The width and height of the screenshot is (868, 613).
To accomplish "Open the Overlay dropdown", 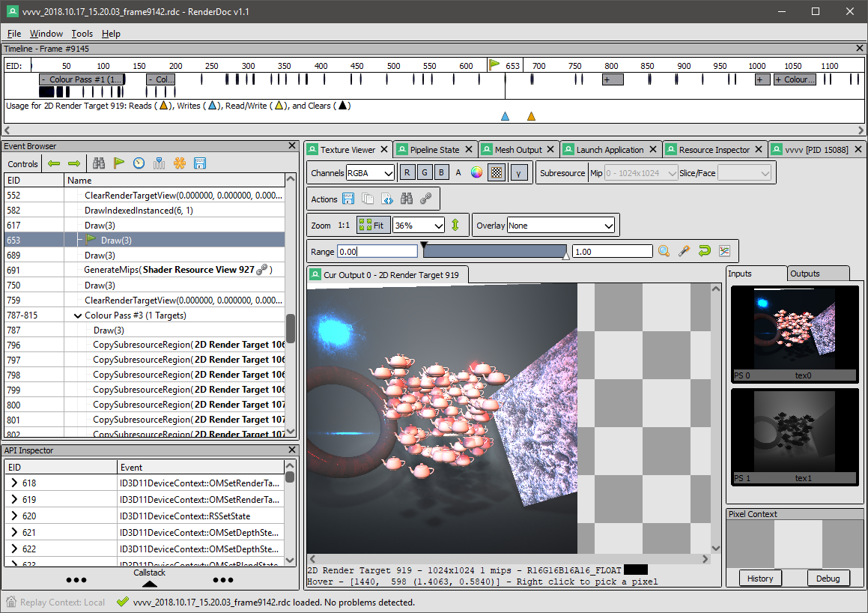I will [x=561, y=226].
